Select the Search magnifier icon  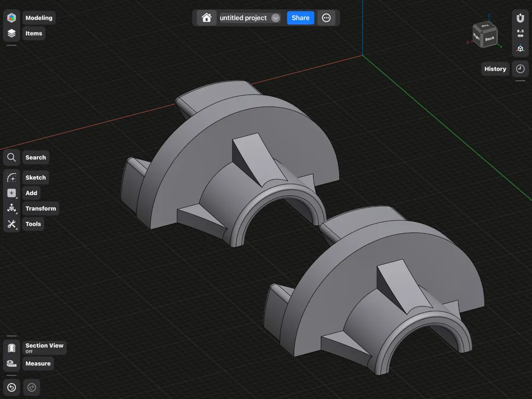[x=12, y=157]
